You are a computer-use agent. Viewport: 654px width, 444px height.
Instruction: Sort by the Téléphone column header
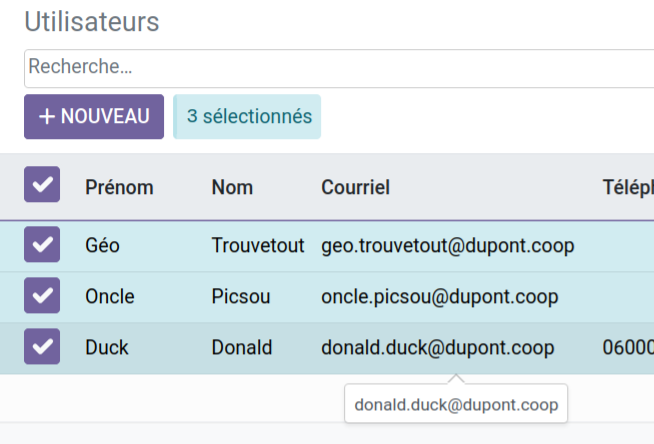(627, 187)
